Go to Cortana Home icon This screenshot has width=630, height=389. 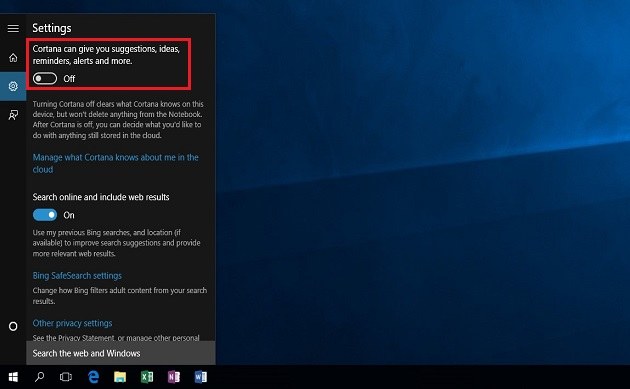pos(13,57)
